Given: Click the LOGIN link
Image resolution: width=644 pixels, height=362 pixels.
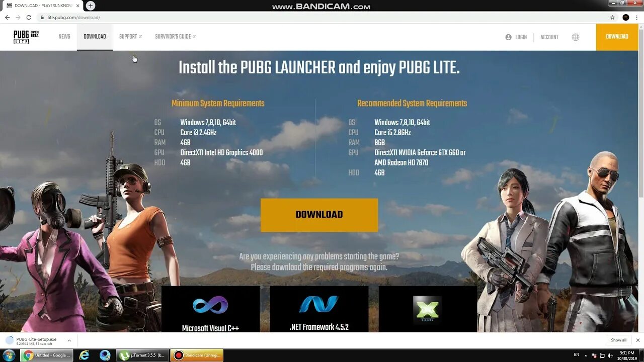Looking at the screenshot, I should point(516,37).
